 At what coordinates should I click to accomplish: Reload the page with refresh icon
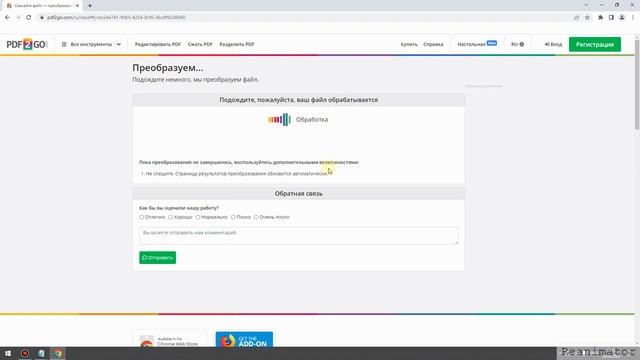pyautogui.click(x=29, y=17)
